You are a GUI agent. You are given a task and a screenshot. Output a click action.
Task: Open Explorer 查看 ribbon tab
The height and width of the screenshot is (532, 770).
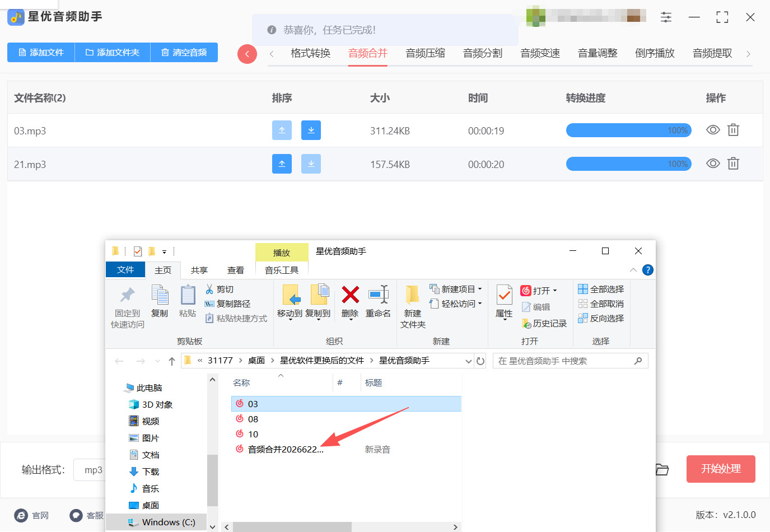tap(236, 270)
